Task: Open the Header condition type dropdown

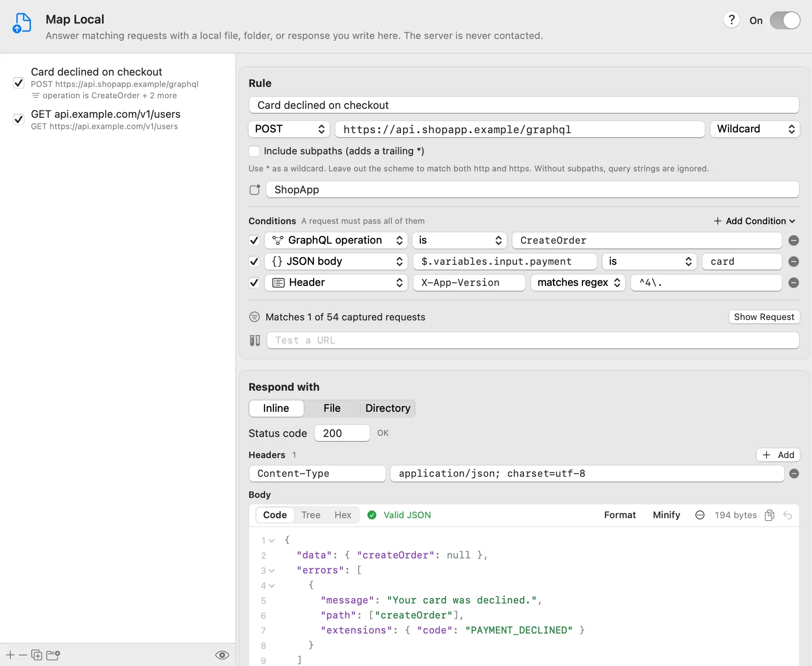Action: (x=336, y=283)
